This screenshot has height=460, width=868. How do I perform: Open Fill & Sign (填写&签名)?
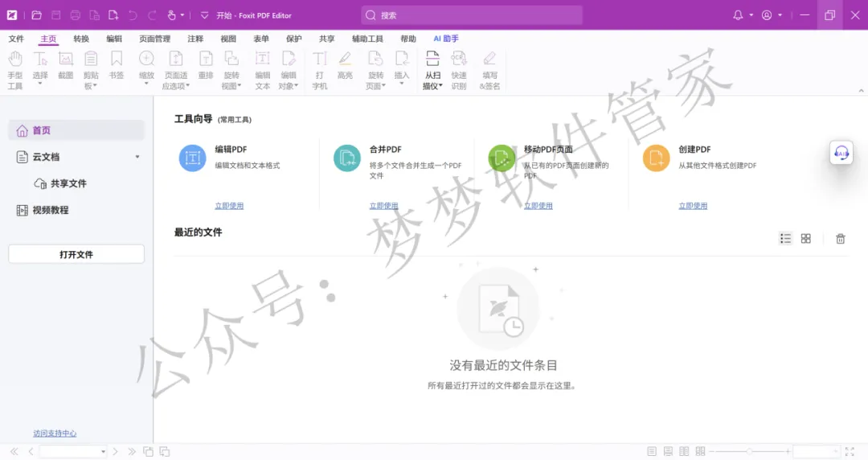coord(489,71)
